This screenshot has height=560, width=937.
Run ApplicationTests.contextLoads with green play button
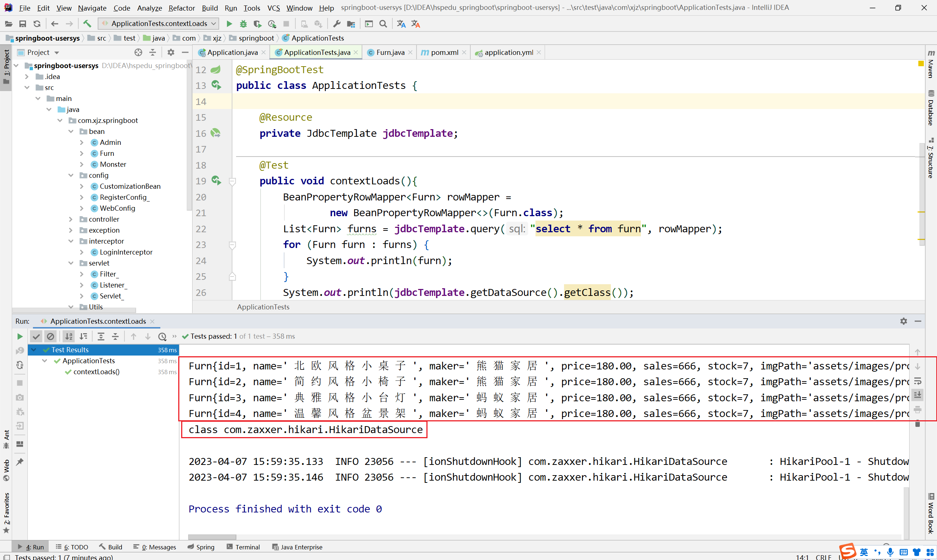[x=229, y=24]
